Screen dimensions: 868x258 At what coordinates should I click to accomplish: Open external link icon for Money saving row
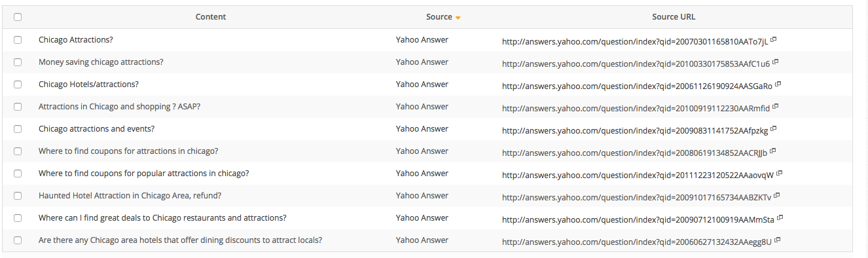click(x=776, y=62)
